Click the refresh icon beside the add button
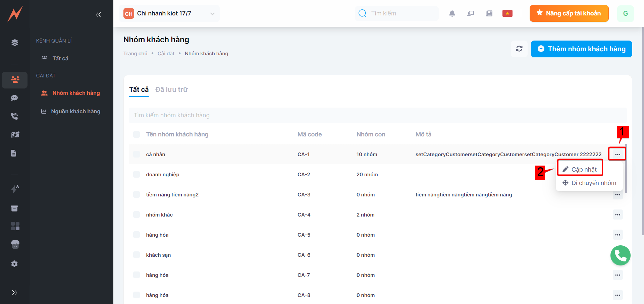644x304 pixels. [x=519, y=49]
